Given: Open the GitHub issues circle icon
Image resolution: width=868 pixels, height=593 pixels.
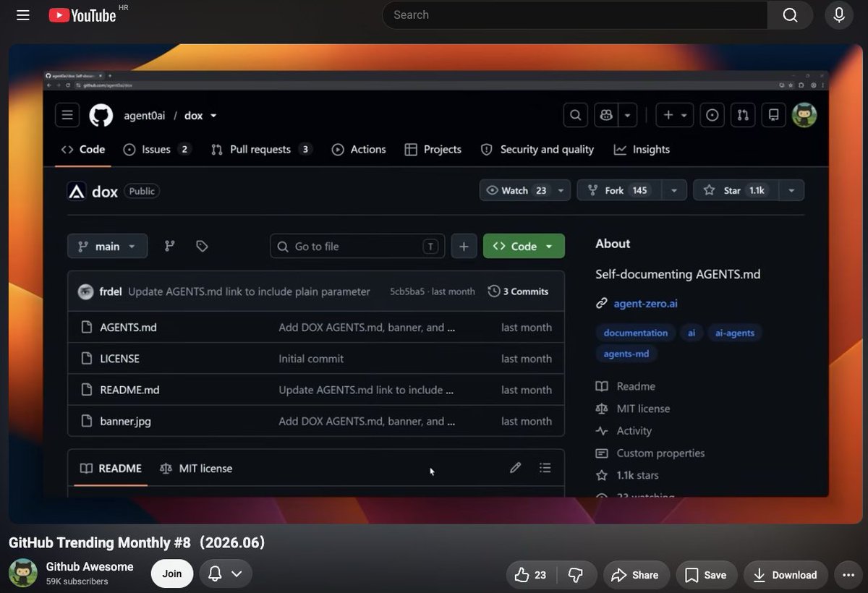Looking at the screenshot, I should click(712, 115).
